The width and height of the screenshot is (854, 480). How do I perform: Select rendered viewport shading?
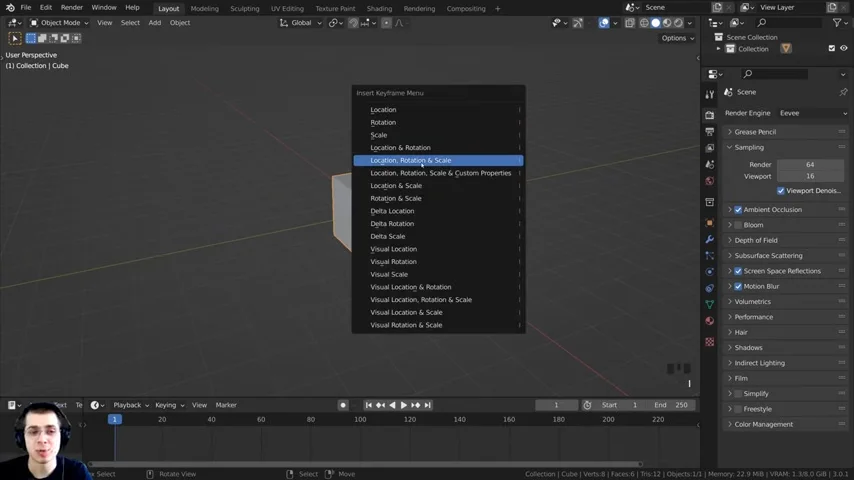click(x=679, y=23)
